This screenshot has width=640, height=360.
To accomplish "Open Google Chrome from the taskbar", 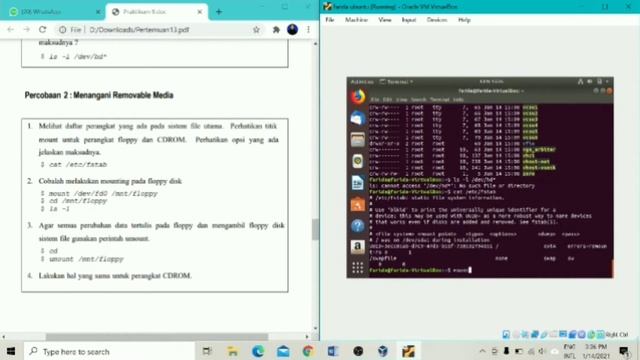I will point(308,351).
